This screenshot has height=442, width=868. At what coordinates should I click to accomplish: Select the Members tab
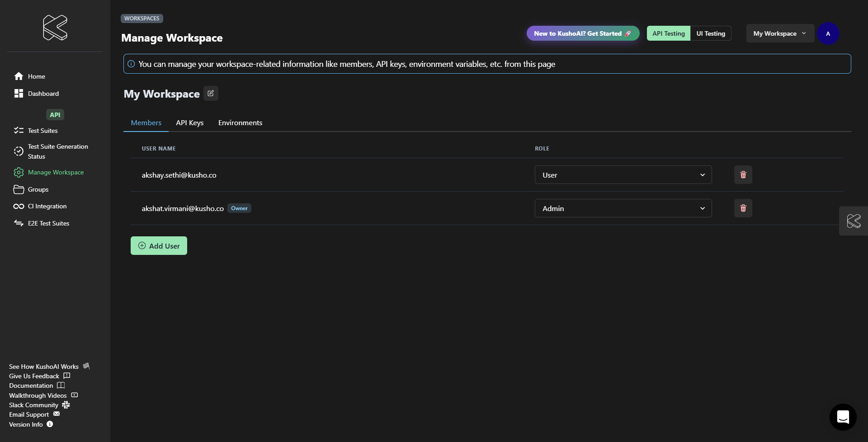(146, 123)
